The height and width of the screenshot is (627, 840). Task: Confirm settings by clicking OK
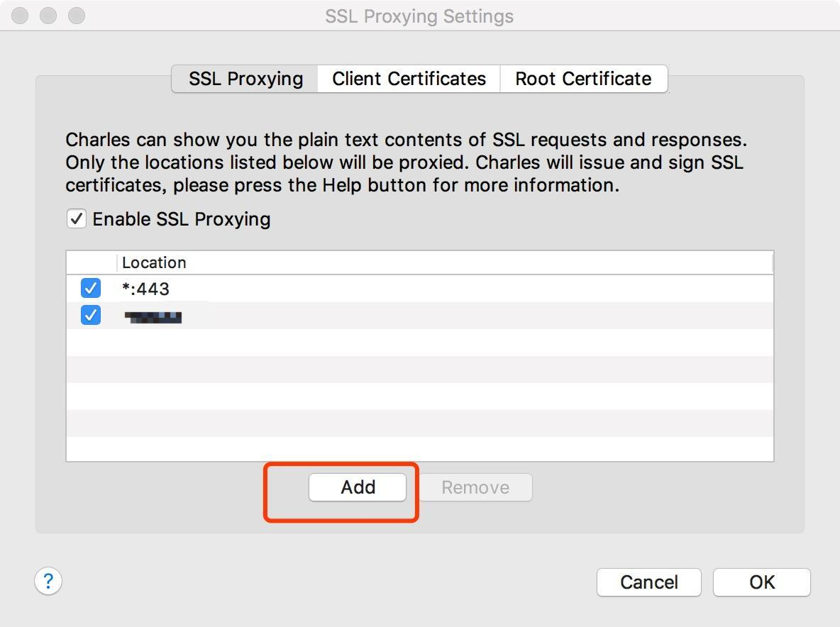pos(761,582)
